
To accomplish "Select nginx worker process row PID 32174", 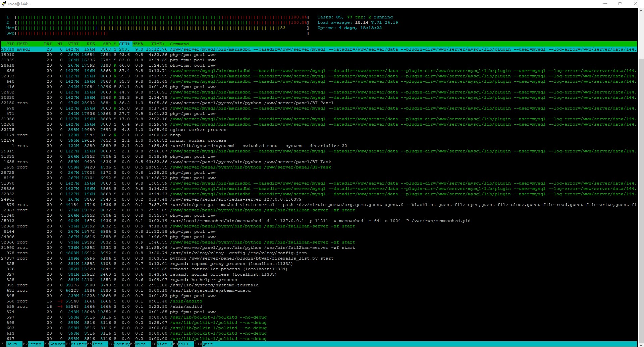I will coord(319,140).
